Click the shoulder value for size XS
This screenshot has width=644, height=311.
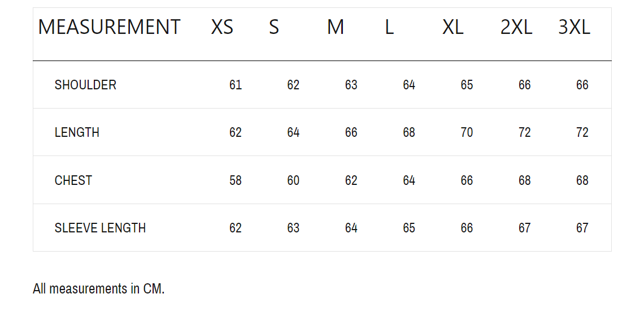click(x=236, y=85)
